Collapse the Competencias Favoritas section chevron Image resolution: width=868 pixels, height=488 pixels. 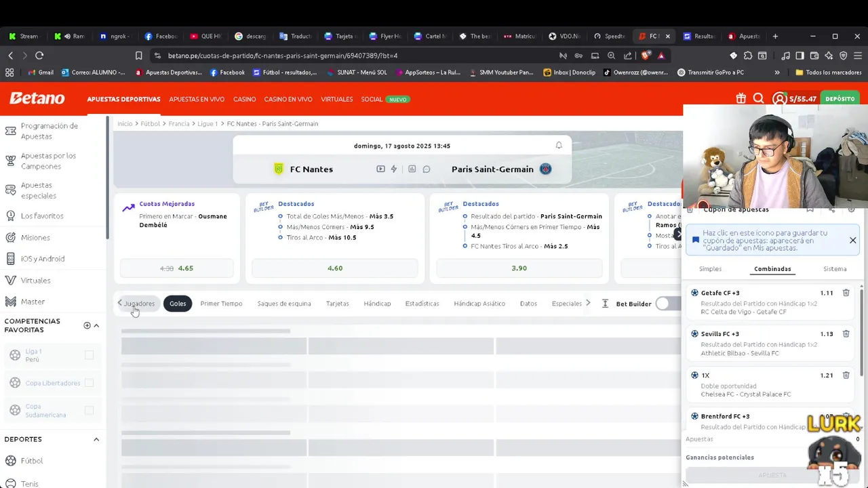[x=96, y=325]
